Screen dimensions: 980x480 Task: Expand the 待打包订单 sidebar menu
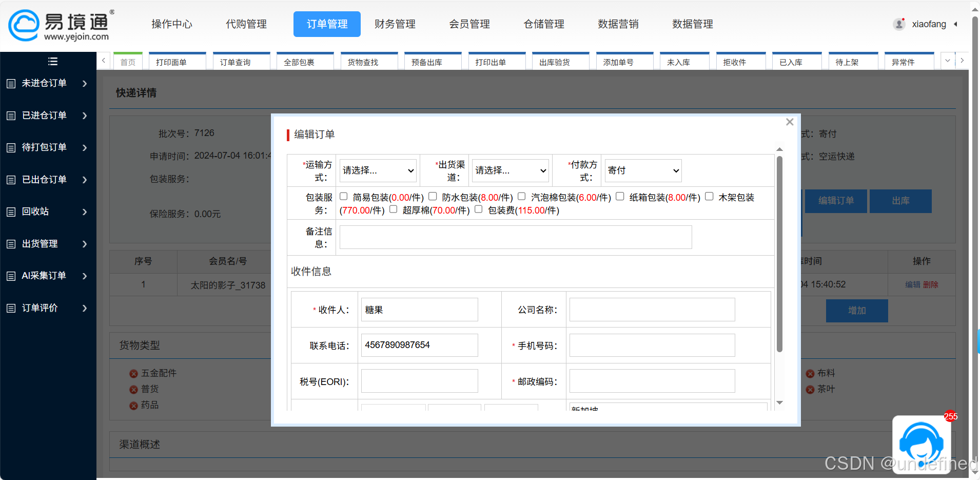[x=48, y=147]
